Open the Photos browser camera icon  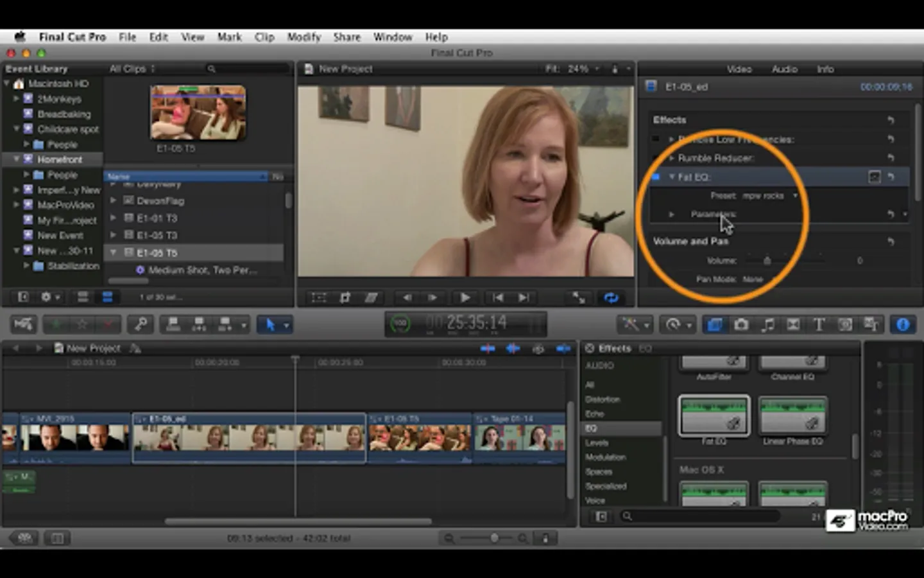[x=741, y=325]
